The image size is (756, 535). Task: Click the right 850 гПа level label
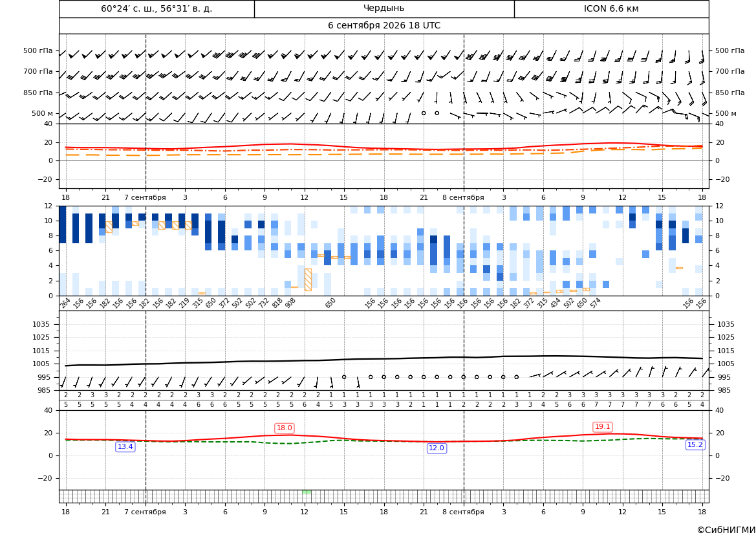(730, 93)
